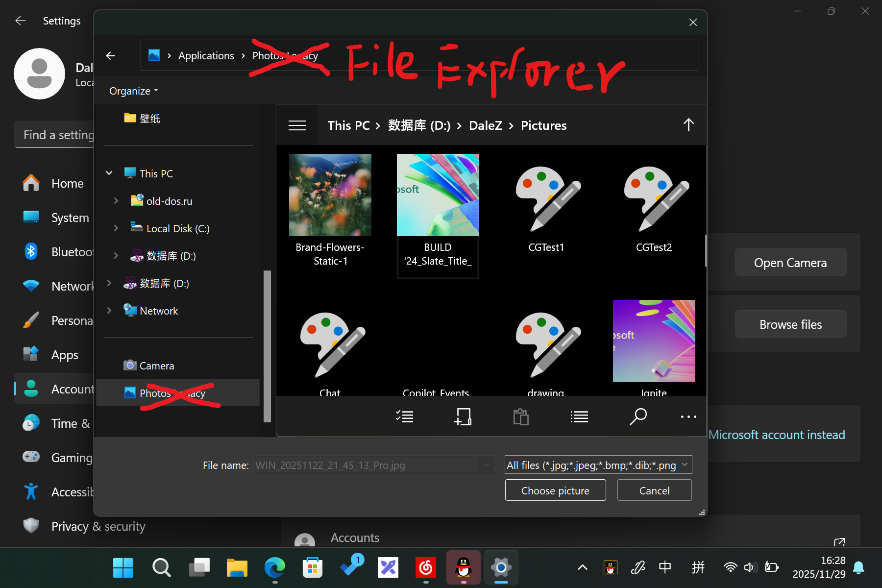
Task: Click the list view icon
Action: coord(579,416)
